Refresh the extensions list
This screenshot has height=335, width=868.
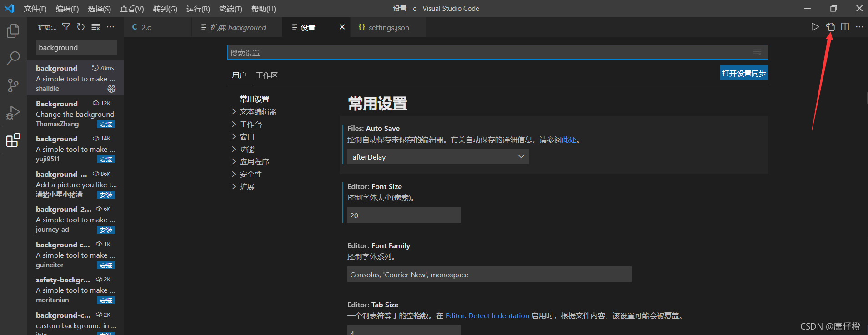81,27
